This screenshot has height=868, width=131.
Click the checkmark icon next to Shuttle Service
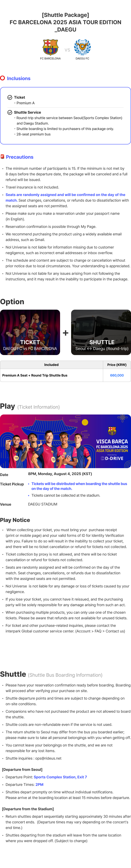(10, 112)
